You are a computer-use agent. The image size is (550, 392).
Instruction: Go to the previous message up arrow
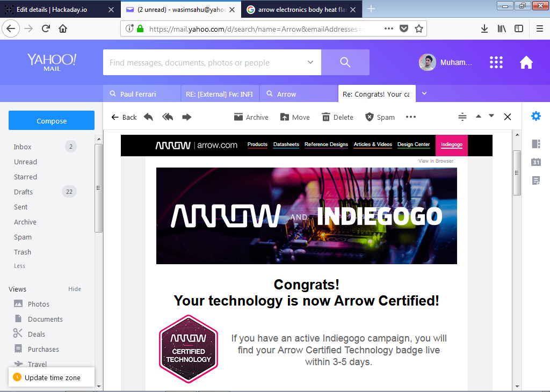pyautogui.click(x=479, y=116)
